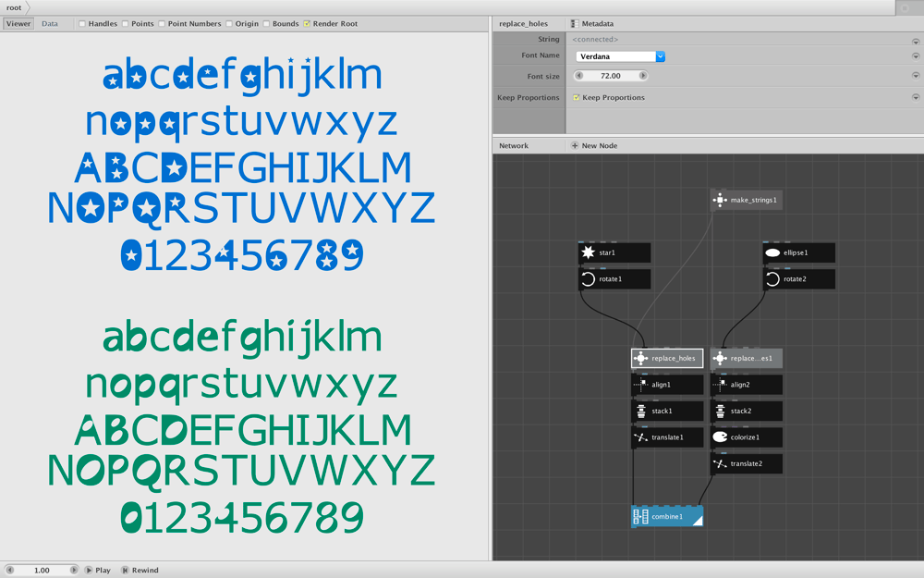The width and height of the screenshot is (924, 578).
Task: Expand the Keep Proportions row options arrow
Action: 916,97
